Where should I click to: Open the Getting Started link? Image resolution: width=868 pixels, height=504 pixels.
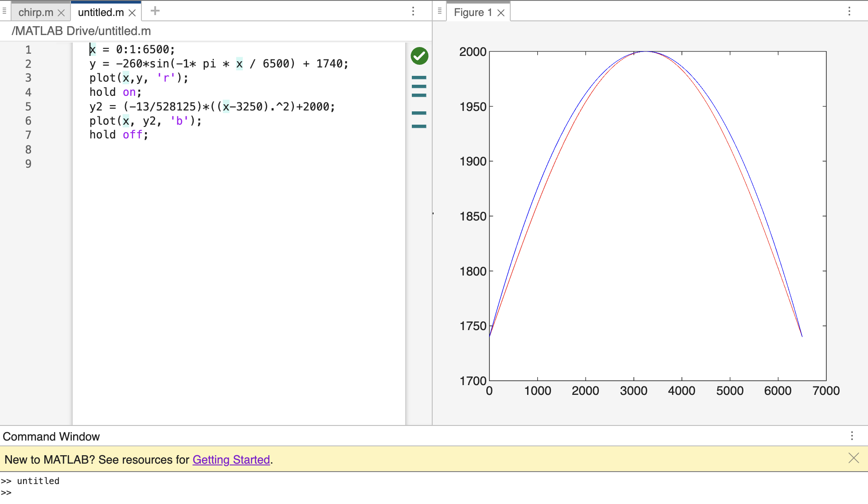231,460
